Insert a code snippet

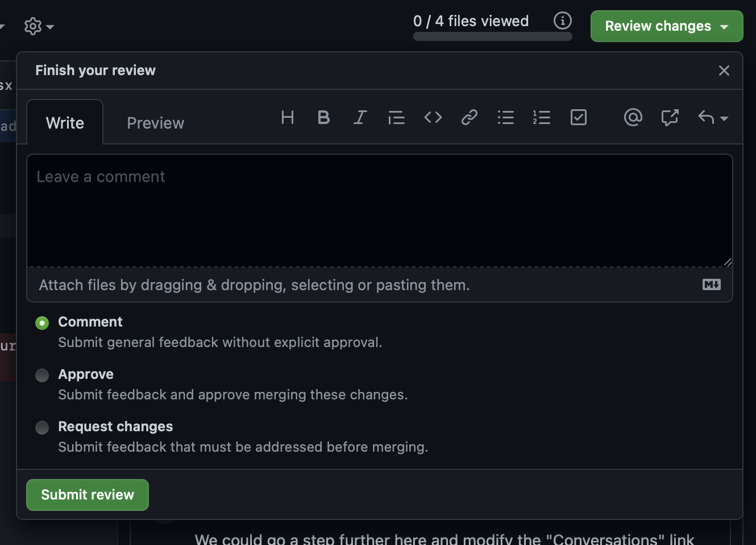433,118
